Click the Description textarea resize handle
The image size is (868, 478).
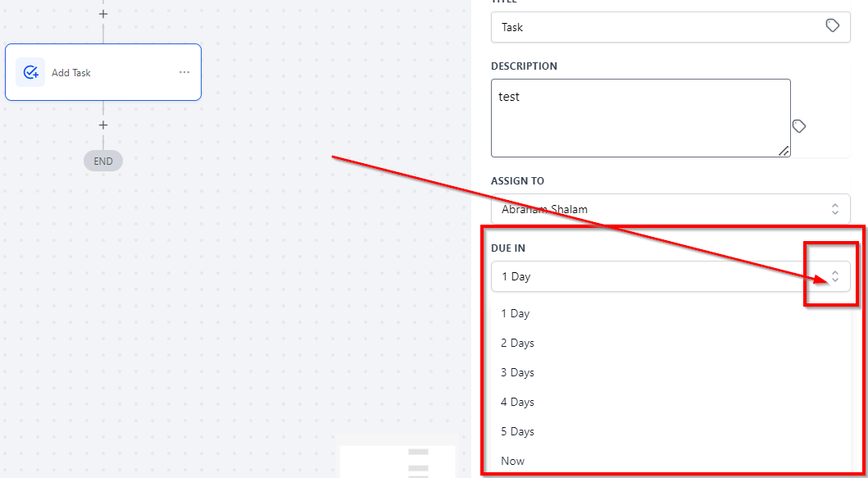[784, 151]
